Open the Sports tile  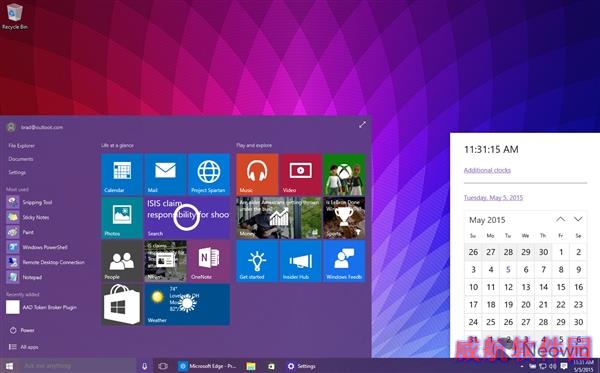click(344, 218)
